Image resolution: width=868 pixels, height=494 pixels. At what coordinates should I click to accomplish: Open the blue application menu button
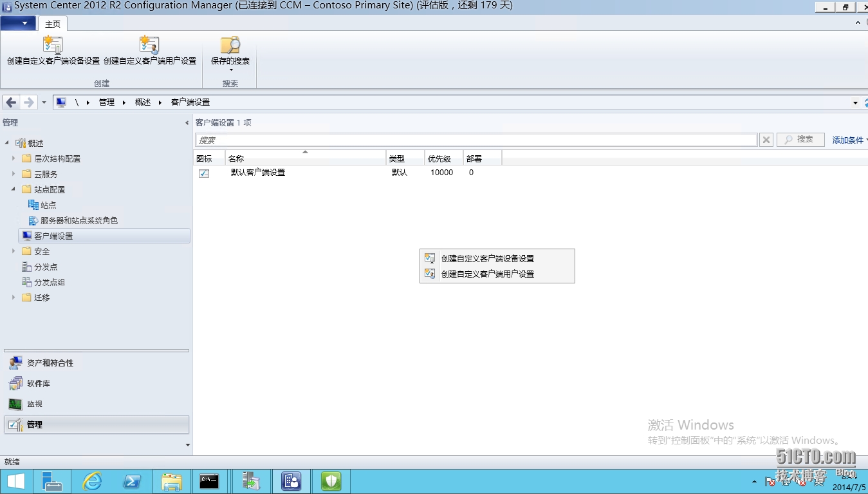click(18, 23)
